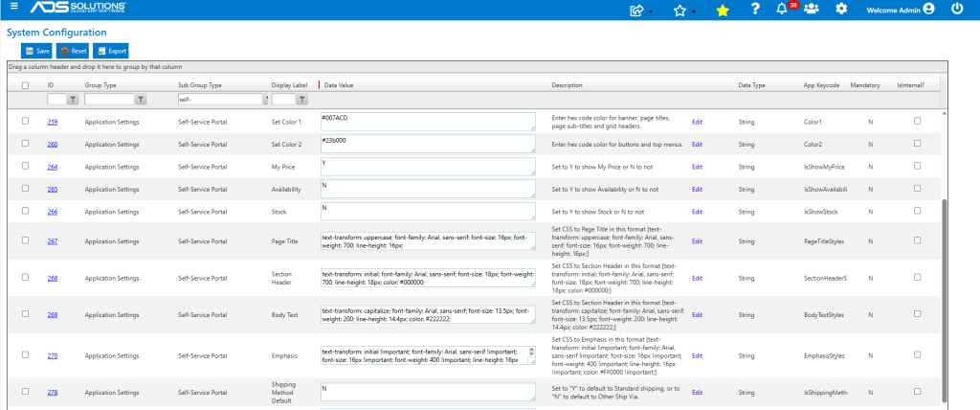This screenshot has width=980, height=410.
Task: Click the yellow filled star icon
Action: click(x=722, y=10)
